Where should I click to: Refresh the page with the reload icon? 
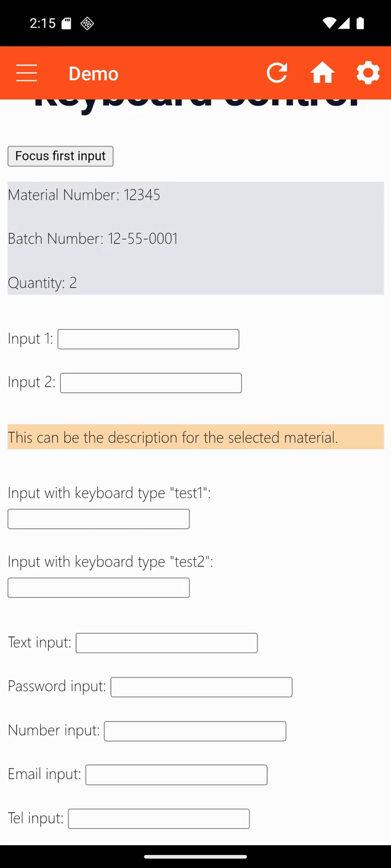click(277, 73)
